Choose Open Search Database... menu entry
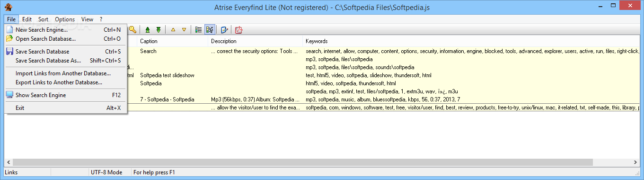644x180 pixels. [x=65, y=39]
